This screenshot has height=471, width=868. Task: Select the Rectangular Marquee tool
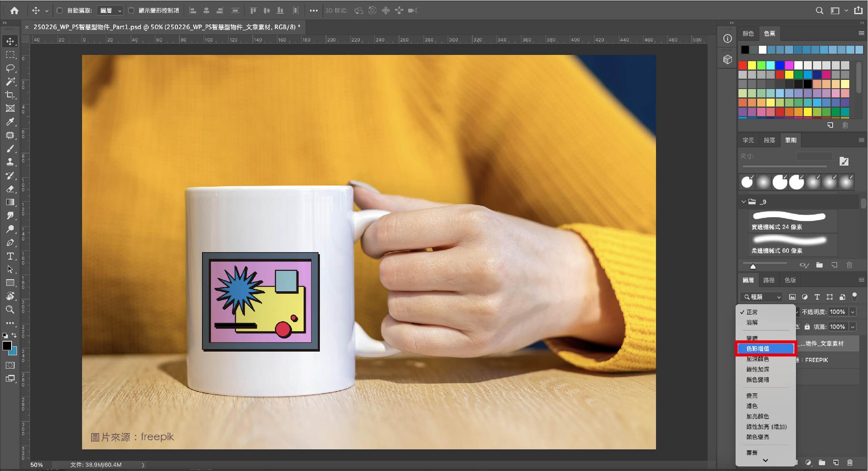[x=10, y=55]
